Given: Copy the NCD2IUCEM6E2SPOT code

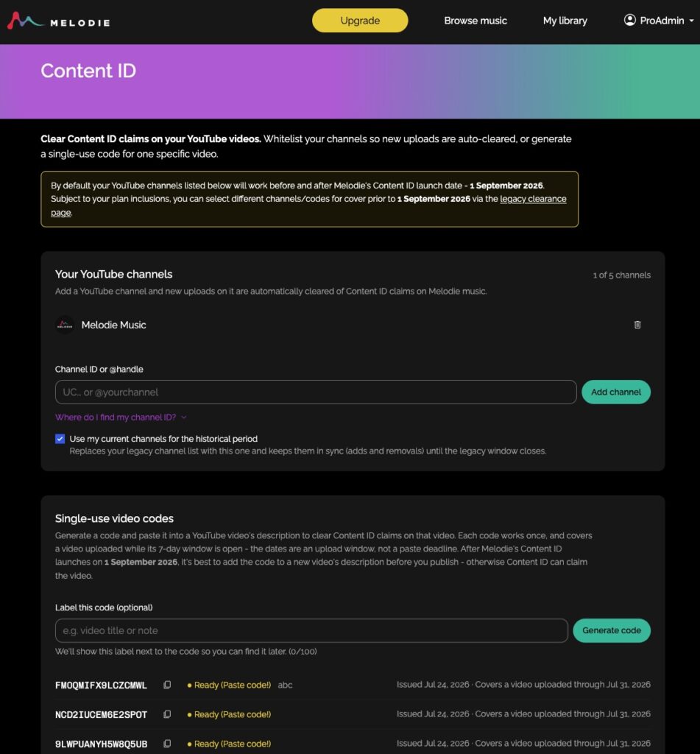Looking at the screenshot, I should (x=167, y=714).
